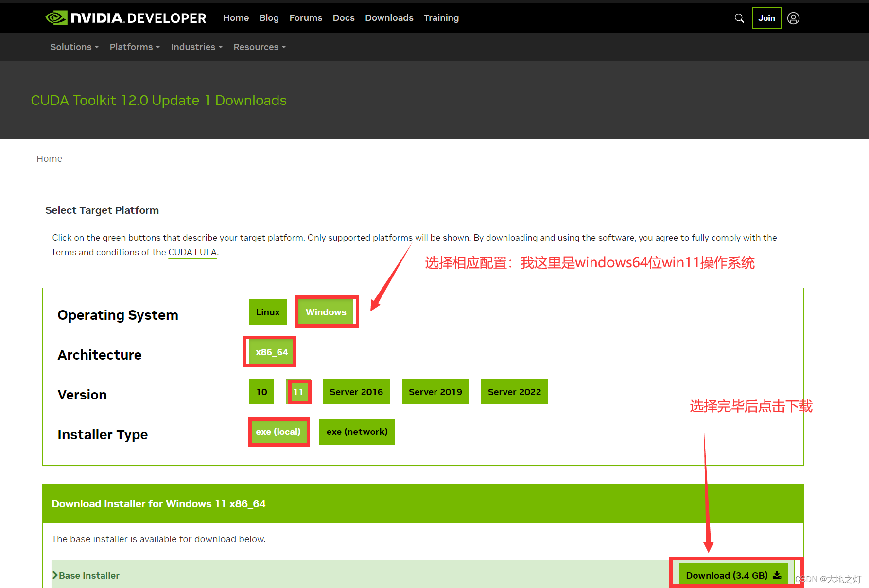Click the Join button
Screen dimensions: 869x588
766,18
